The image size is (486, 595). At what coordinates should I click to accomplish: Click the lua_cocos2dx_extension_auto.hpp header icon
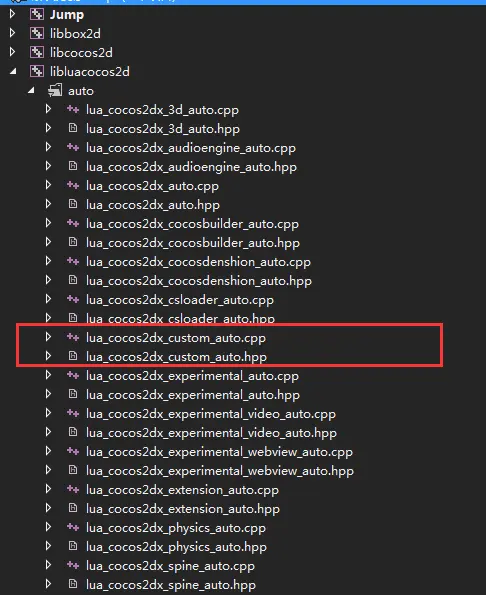(x=73, y=508)
